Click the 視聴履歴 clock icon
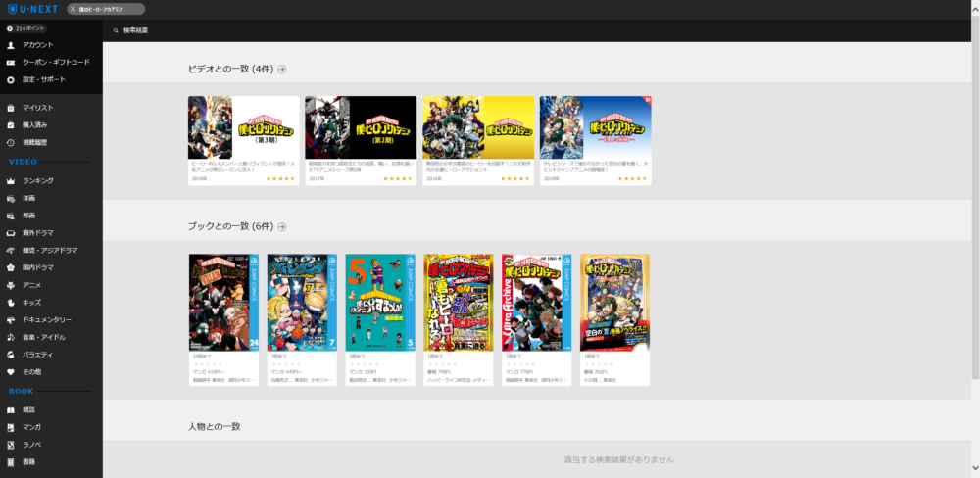This screenshot has width=980, height=478. tap(11, 142)
